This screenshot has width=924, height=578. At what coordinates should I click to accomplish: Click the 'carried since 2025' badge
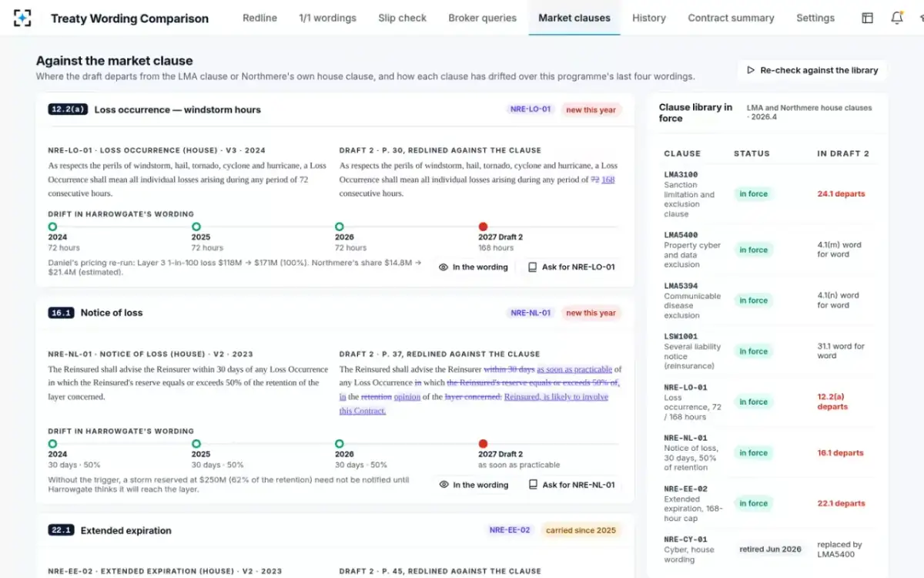pos(581,530)
